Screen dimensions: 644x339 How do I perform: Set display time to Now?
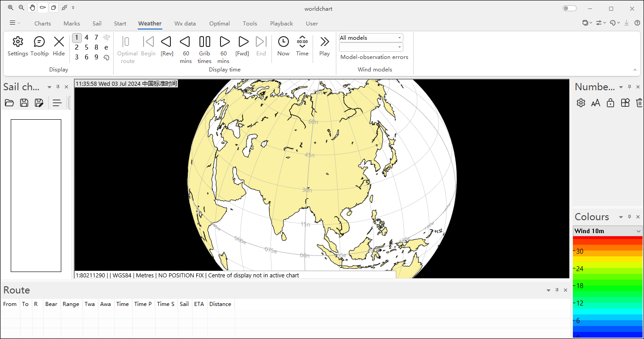click(x=283, y=42)
